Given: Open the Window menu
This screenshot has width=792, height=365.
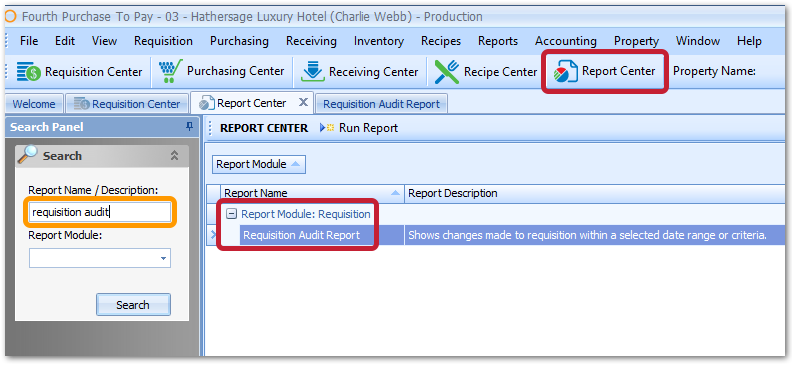Looking at the screenshot, I should coord(698,41).
